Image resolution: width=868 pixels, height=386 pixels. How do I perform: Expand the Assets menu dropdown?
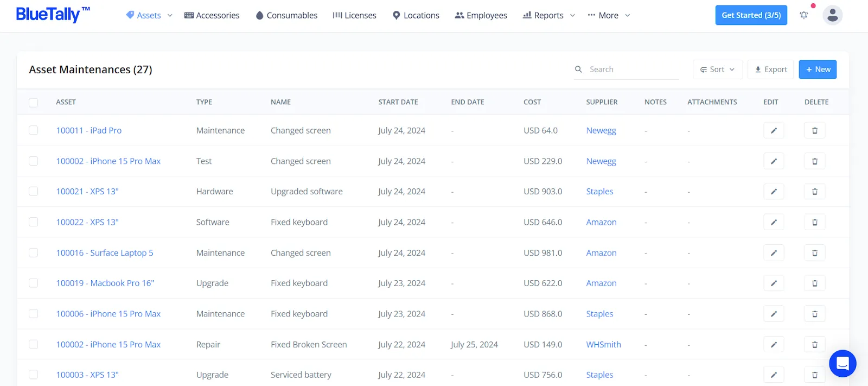click(149, 15)
